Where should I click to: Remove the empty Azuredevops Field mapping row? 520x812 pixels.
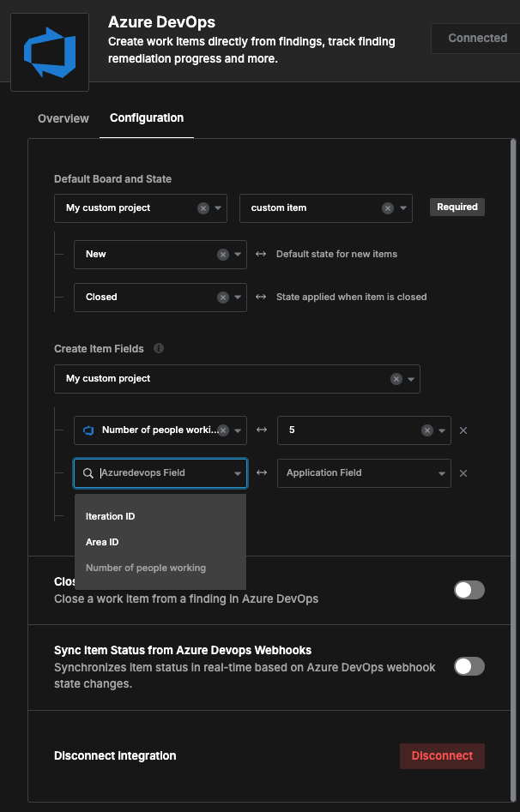tap(463, 473)
